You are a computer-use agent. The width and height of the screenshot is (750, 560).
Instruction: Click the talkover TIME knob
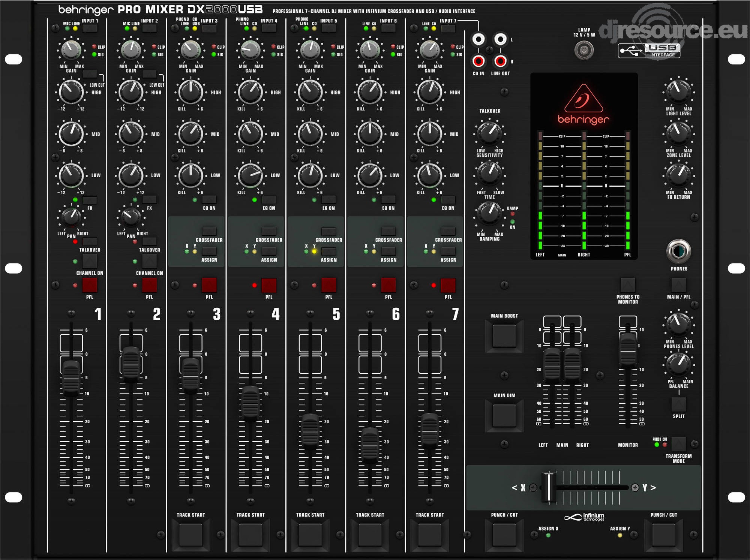[x=489, y=174]
